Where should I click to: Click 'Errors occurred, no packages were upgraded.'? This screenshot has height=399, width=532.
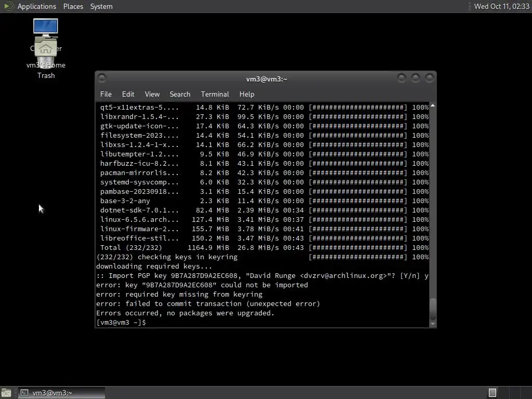click(x=185, y=313)
